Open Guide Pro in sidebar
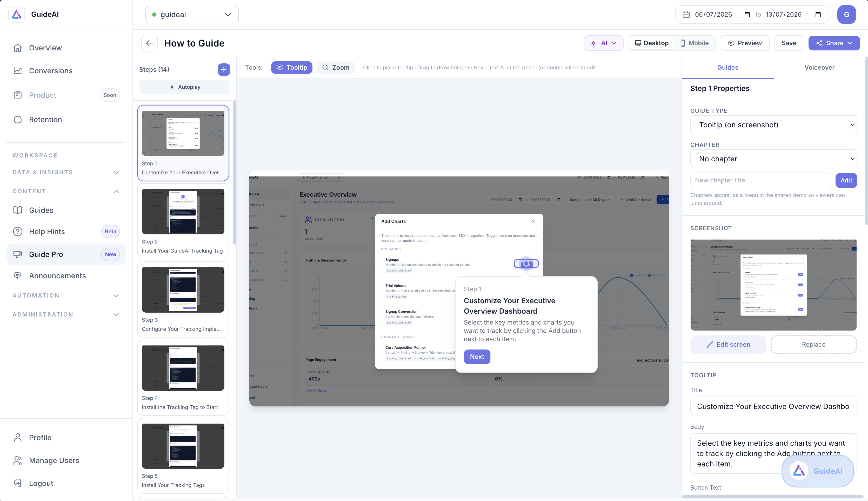868x501 pixels. pos(66,254)
